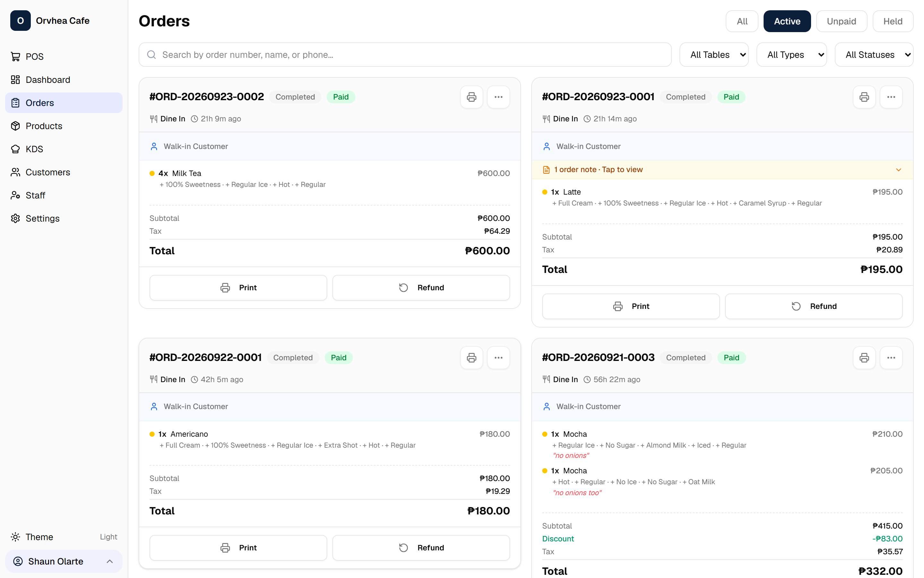Toggle the Theme light mode setting
Screen dimensions: 924x578
[x=64, y=537]
